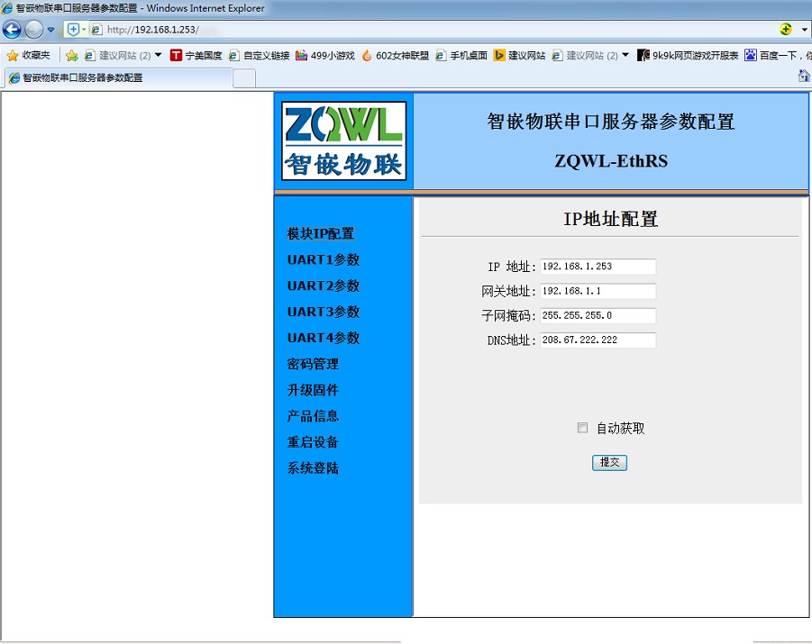
Task: Select 升级固件 in the sidebar
Action: [313, 390]
